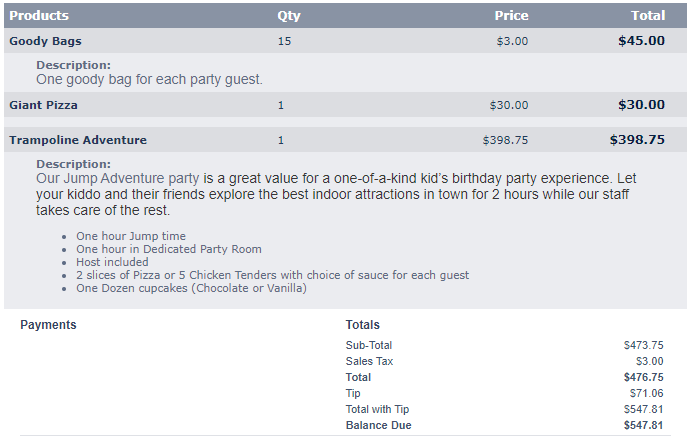The image size is (692, 440).
Task: Click the Products column header
Action: [x=39, y=15]
